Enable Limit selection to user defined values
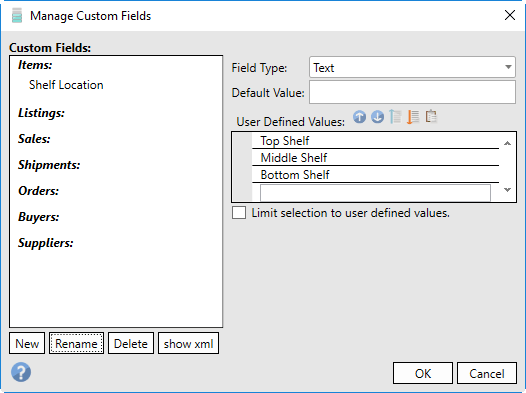Viewport: 526px width, 393px height. [239, 213]
